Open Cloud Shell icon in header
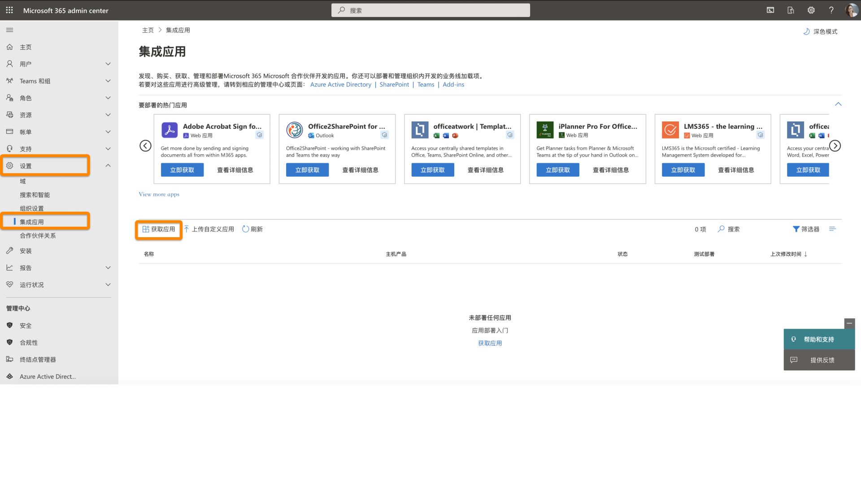 click(770, 10)
